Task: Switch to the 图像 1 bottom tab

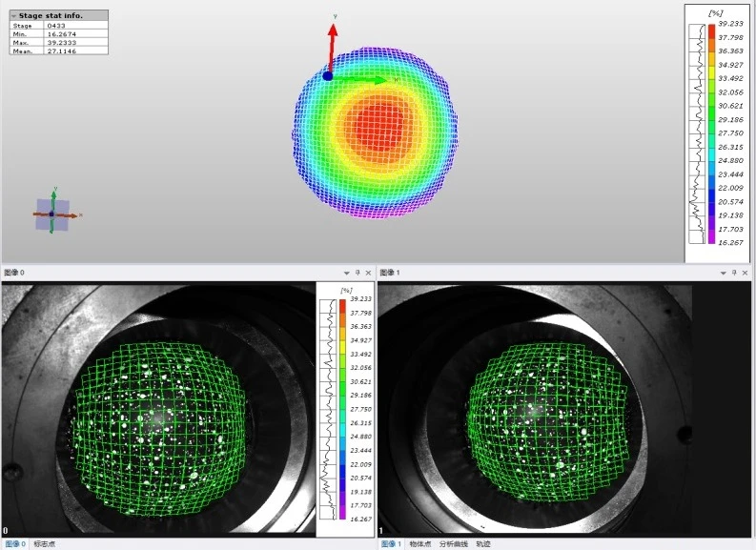Action: 391,543
